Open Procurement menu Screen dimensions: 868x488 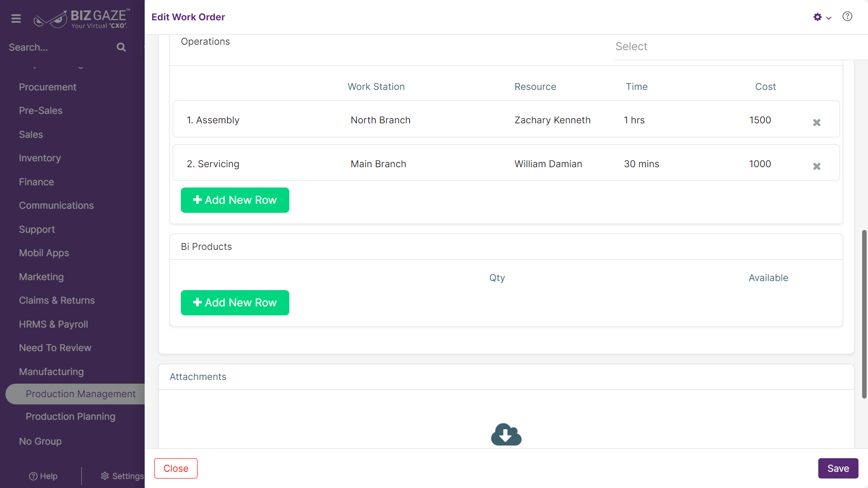click(x=47, y=87)
